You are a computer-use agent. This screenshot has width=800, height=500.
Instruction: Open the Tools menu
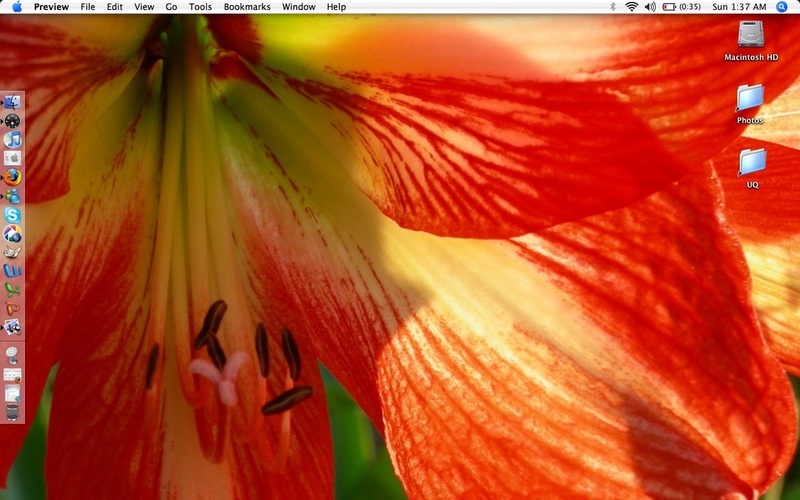[x=200, y=7]
